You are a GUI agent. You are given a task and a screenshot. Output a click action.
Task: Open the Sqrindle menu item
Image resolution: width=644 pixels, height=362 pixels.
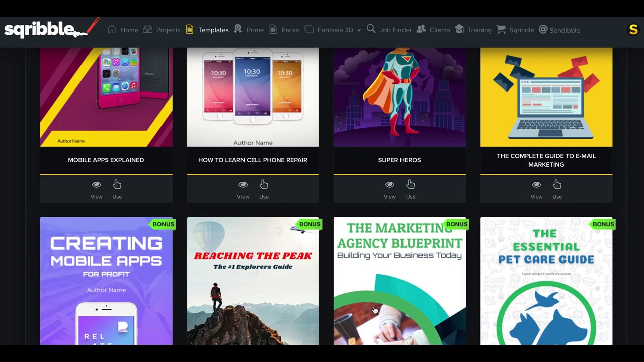(x=521, y=30)
